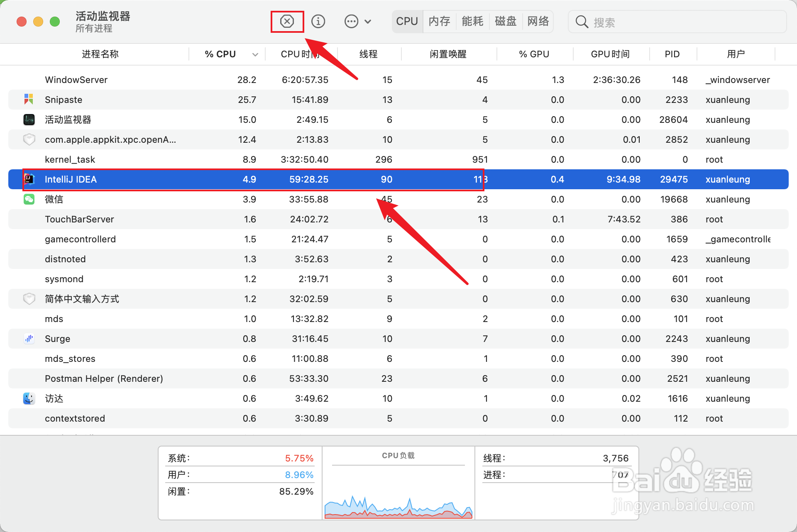Screen dimensions: 797x532
Task: Click the 访达 Finder icon
Action: pos(29,398)
